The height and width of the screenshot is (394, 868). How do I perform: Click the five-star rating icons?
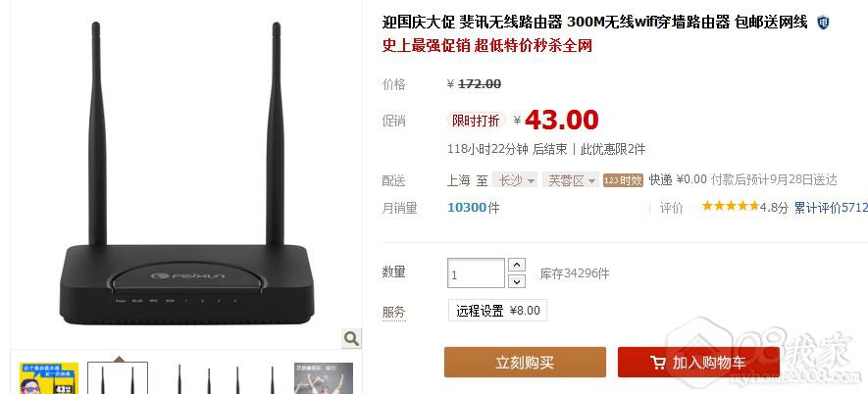click(730, 207)
